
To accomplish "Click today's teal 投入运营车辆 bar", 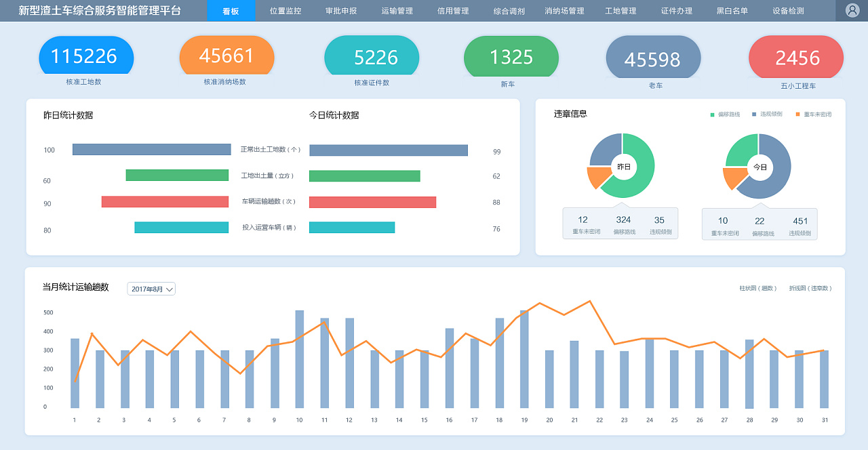I will (x=352, y=227).
